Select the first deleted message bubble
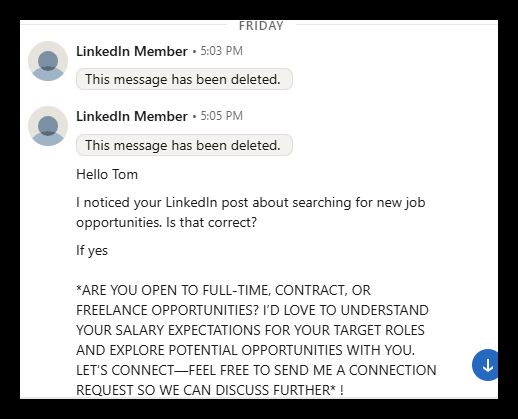Viewport: 518px width, 419px height. (184, 79)
